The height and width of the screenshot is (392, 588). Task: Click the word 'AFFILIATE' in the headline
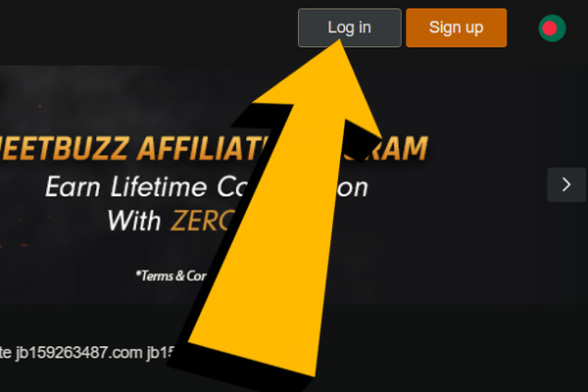coord(205,148)
